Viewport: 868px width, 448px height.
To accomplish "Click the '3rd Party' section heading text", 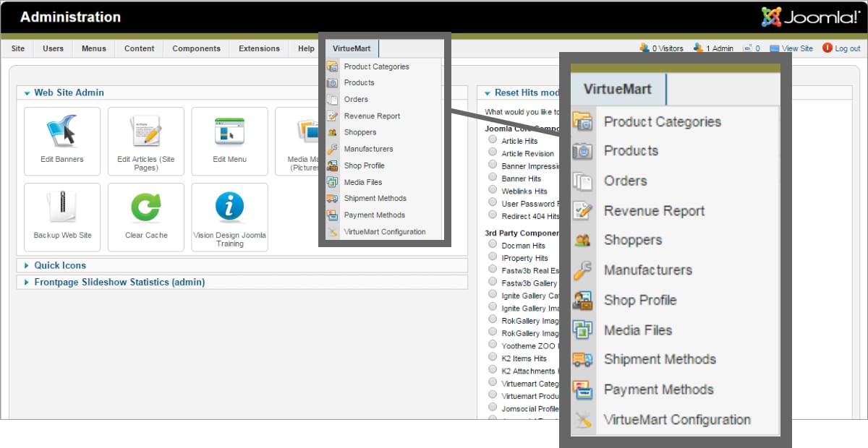I will pos(521,233).
